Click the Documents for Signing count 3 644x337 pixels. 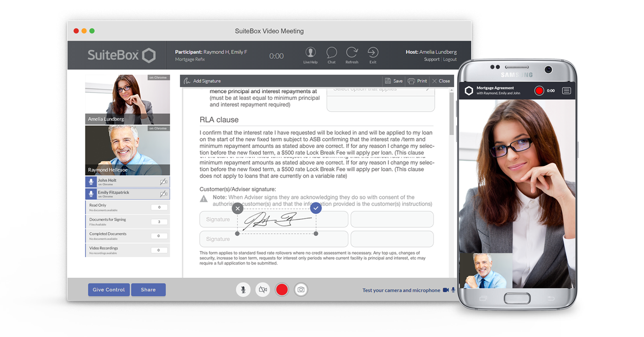pyautogui.click(x=159, y=222)
